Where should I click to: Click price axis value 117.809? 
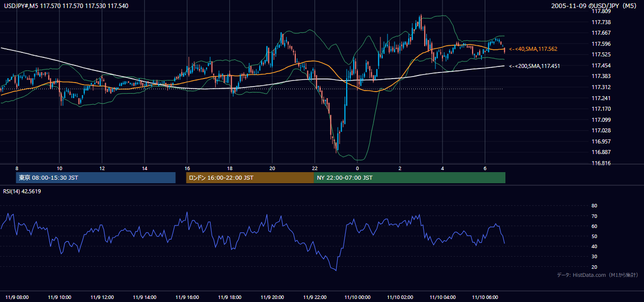click(601, 11)
